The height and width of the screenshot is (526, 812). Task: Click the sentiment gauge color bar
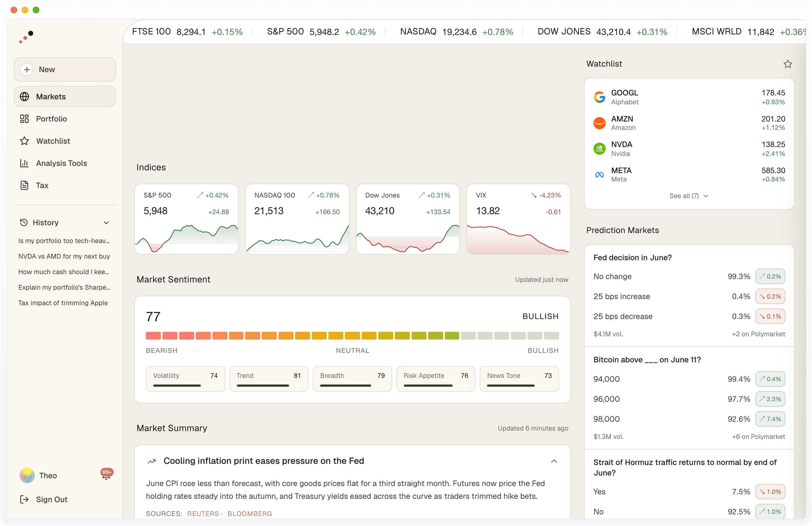[x=352, y=335]
